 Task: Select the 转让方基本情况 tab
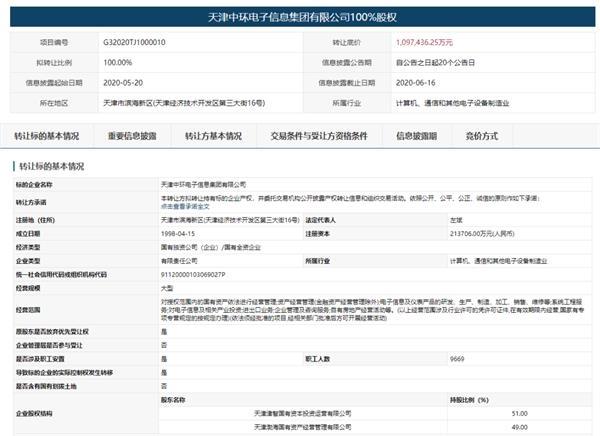click(x=214, y=136)
